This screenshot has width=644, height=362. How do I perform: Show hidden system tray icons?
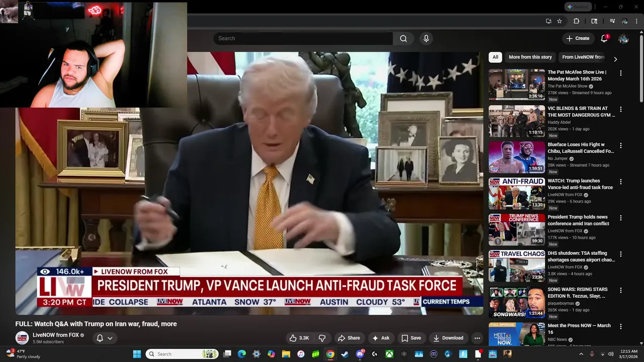point(582,354)
